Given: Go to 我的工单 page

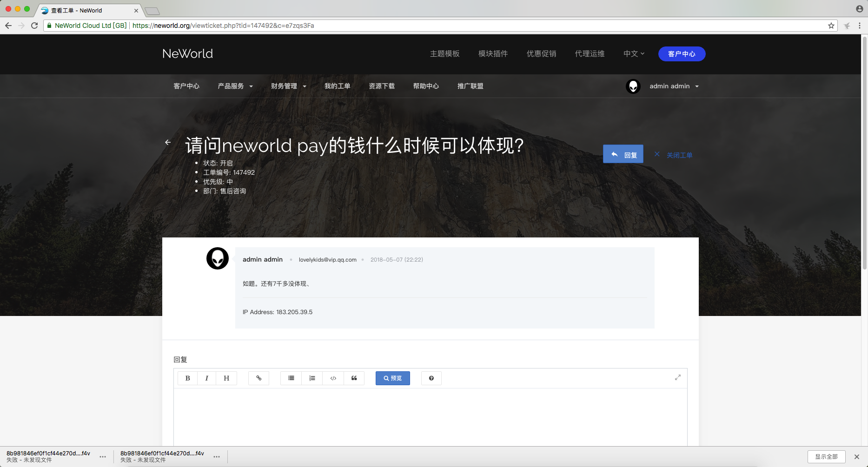Looking at the screenshot, I should (338, 86).
